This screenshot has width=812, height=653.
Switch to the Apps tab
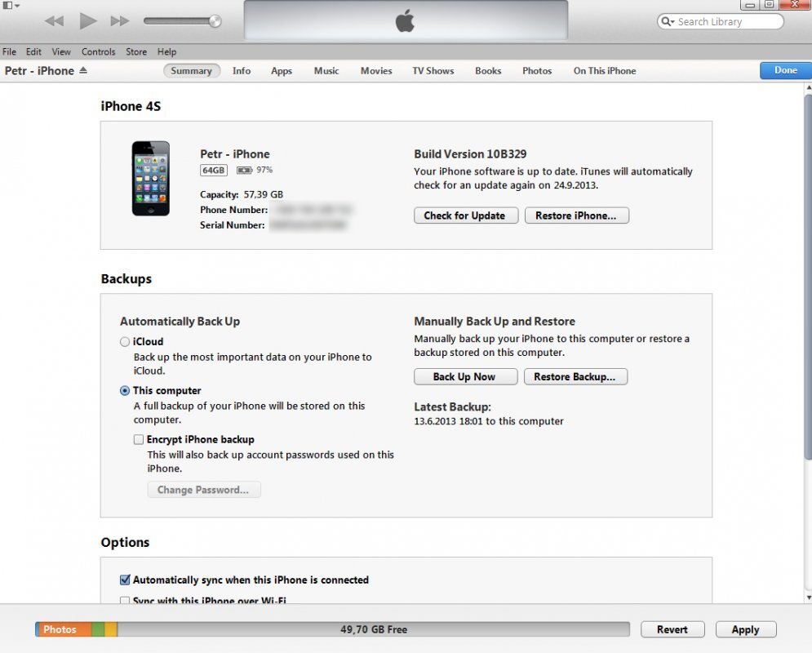282,71
